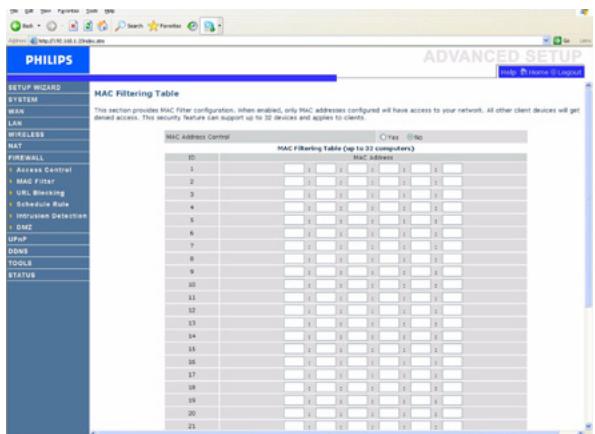This screenshot has height=434, width=595.
Task: Select No for MAC Address Control
Action: 410,137
